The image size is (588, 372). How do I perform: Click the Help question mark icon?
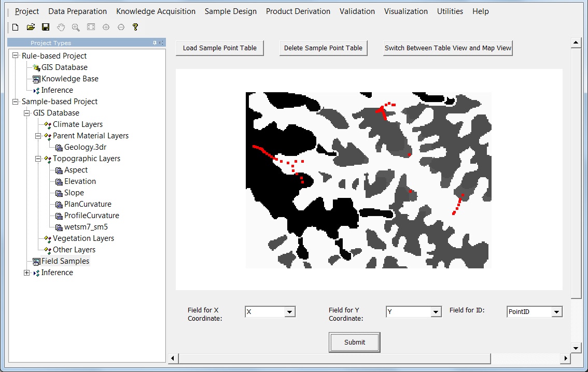pos(135,27)
